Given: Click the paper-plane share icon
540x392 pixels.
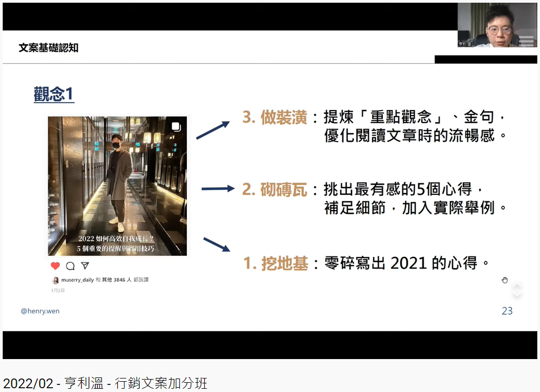Looking at the screenshot, I should pyautogui.click(x=85, y=266).
